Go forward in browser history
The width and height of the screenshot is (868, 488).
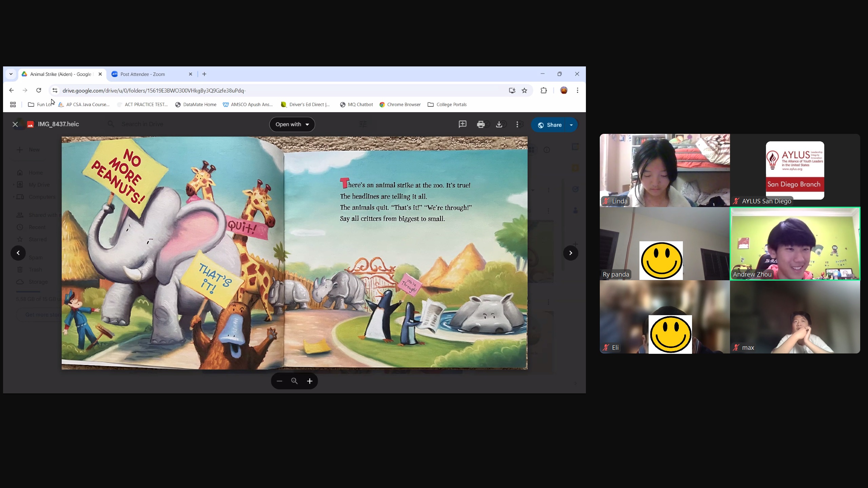tap(25, 90)
